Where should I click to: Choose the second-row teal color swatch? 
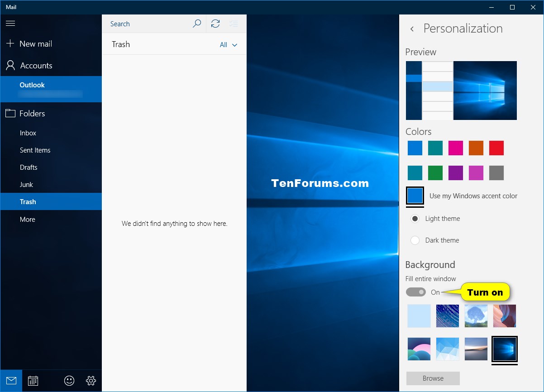pos(415,173)
